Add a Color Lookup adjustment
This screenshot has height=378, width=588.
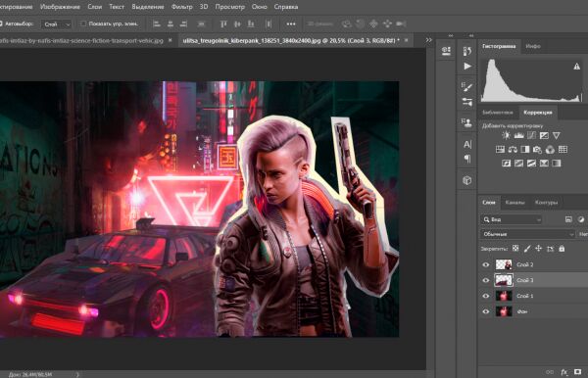tap(563, 150)
